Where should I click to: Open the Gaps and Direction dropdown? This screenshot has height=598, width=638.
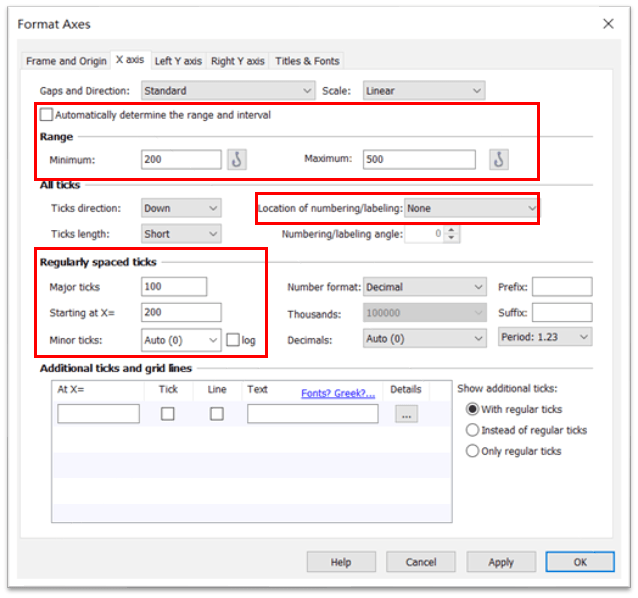tap(228, 91)
